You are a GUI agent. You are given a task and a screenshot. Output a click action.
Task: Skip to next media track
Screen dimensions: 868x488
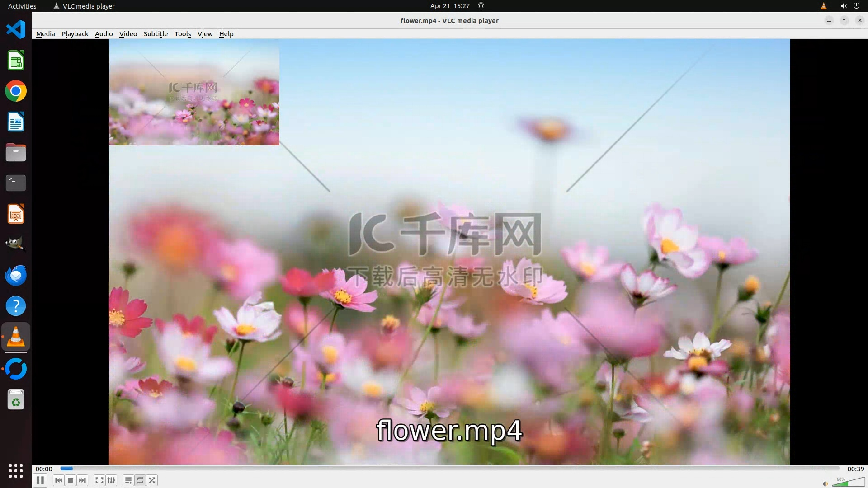[x=82, y=480]
